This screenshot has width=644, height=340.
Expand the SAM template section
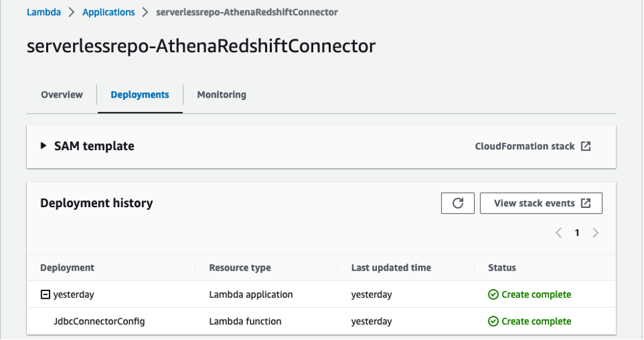tap(43, 146)
